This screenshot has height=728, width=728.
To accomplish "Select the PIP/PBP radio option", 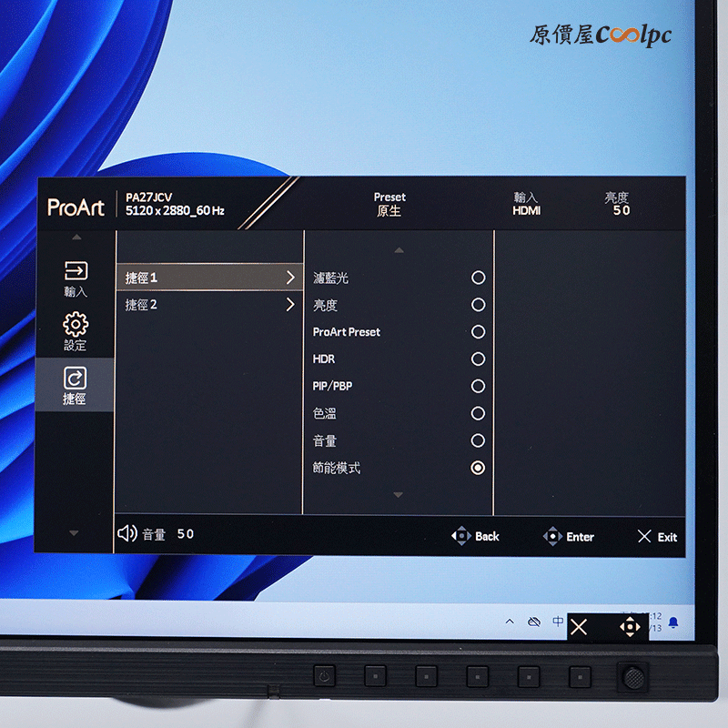I will point(479,386).
